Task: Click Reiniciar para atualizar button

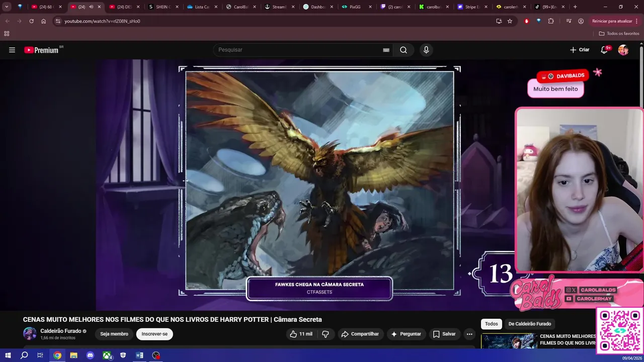Action: coord(615,21)
